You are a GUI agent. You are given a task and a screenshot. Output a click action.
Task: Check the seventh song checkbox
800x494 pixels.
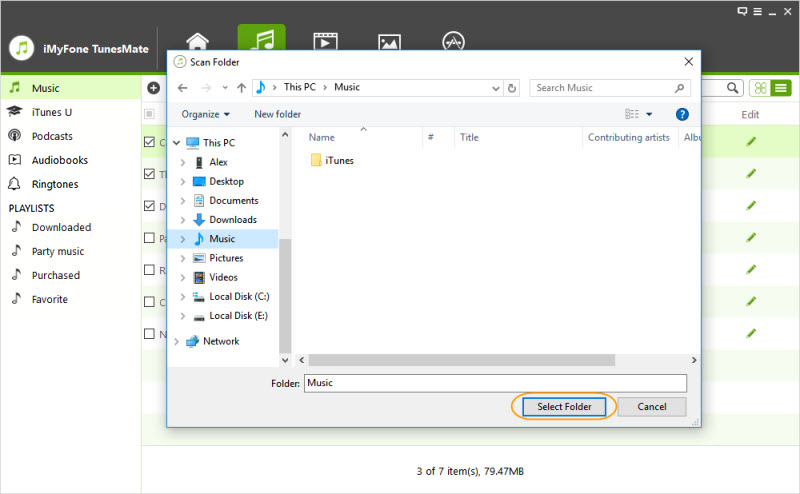149,333
